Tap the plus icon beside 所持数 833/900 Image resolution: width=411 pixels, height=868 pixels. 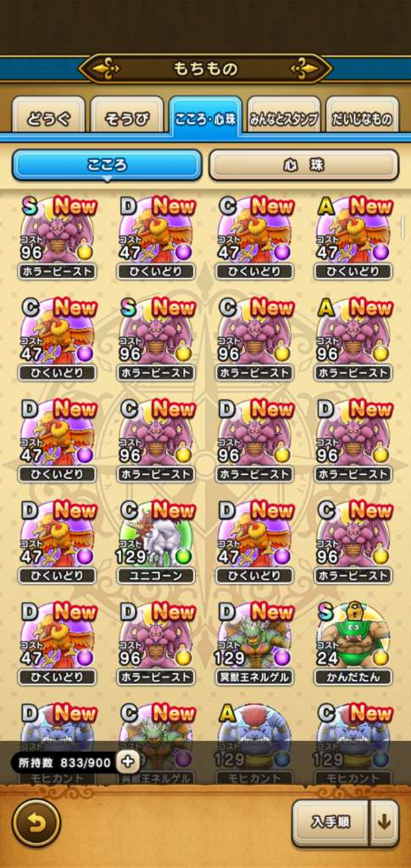pyautogui.click(x=128, y=762)
